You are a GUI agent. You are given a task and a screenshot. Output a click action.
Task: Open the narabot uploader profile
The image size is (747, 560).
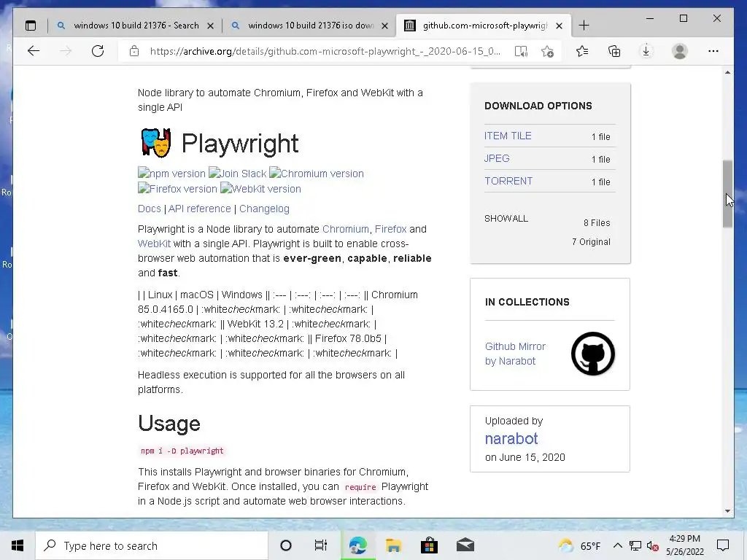(x=511, y=438)
